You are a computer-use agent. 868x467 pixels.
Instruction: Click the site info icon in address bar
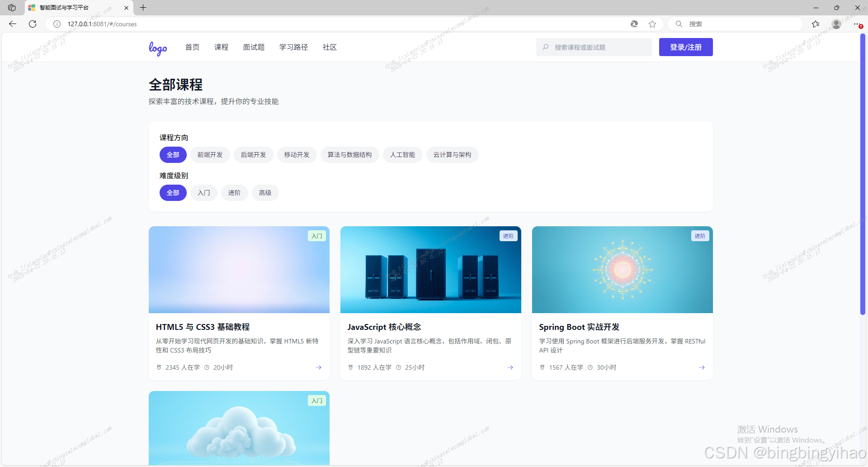[57, 24]
